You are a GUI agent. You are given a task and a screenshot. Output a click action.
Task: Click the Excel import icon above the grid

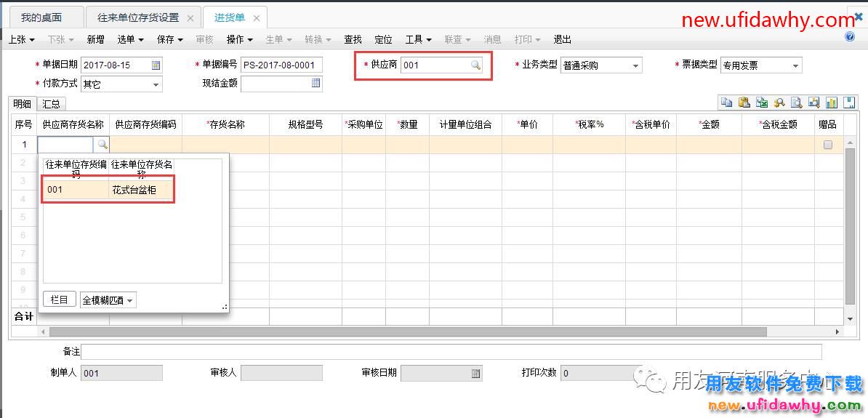click(x=761, y=103)
